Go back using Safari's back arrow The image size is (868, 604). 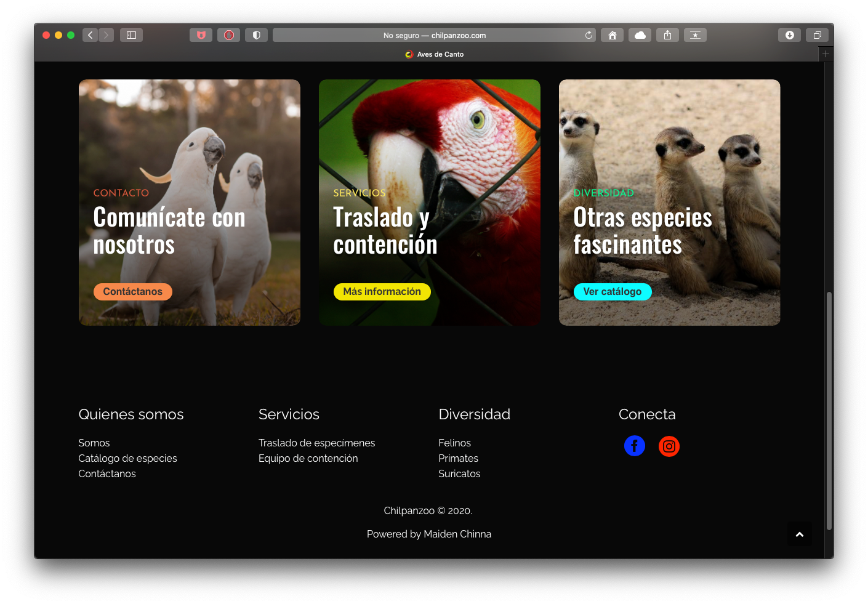[90, 35]
